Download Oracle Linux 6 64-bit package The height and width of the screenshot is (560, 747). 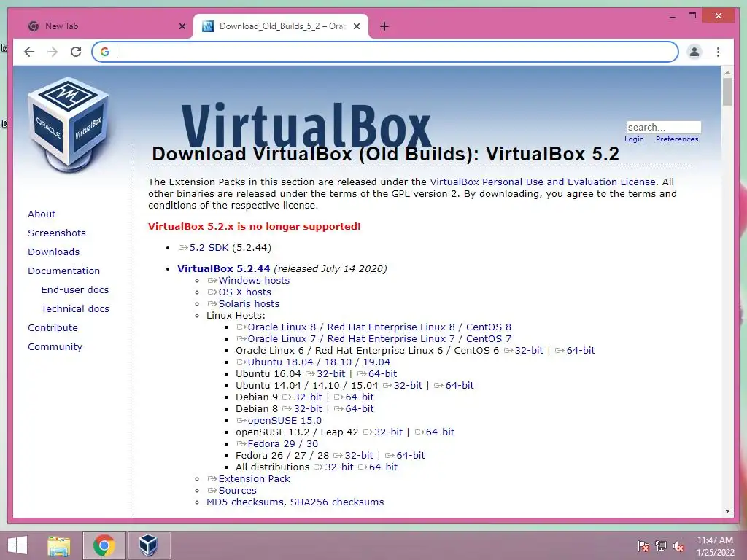pyautogui.click(x=575, y=351)
